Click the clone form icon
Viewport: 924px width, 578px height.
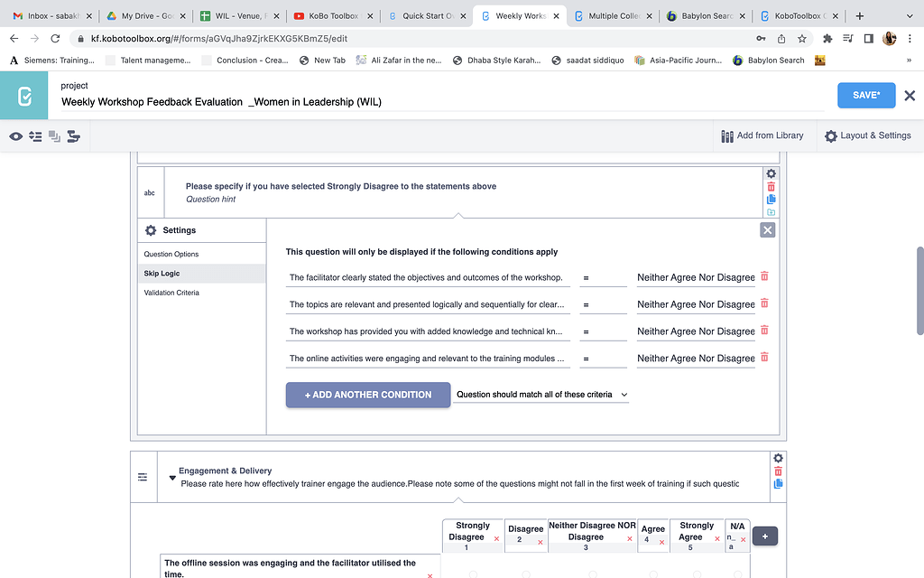[x=55, y=135]
